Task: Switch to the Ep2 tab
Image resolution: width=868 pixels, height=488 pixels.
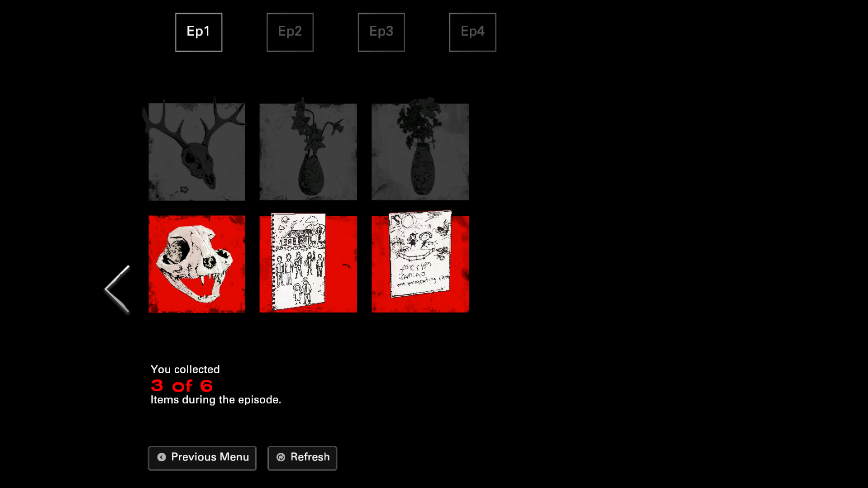Action: click(290, 32)
